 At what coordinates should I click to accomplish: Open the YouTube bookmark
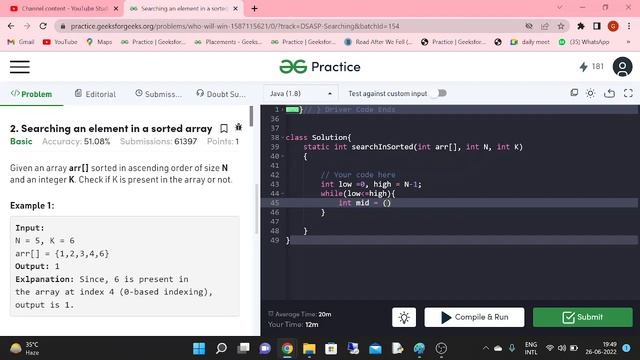click(60, 42)
